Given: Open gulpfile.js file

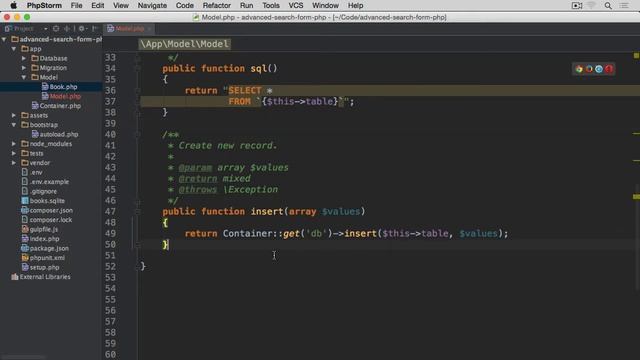Looking at the screenshot, I should pyautogui.click(x=40, y=229).
